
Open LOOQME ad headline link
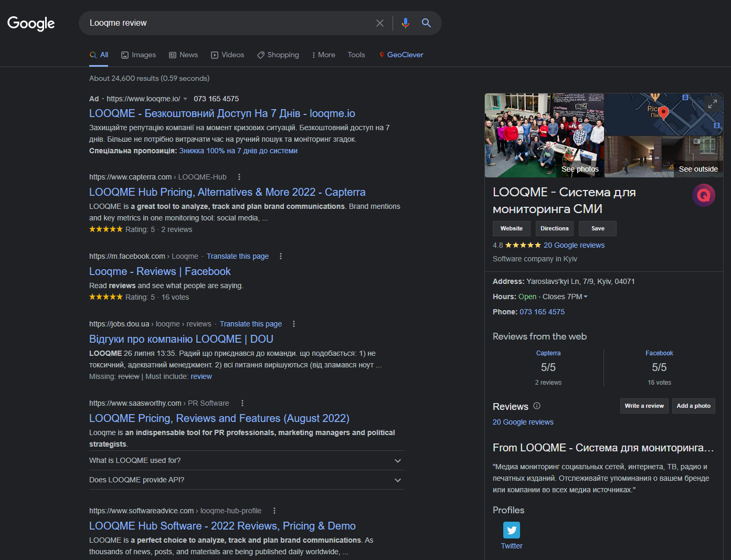point(222,113)
